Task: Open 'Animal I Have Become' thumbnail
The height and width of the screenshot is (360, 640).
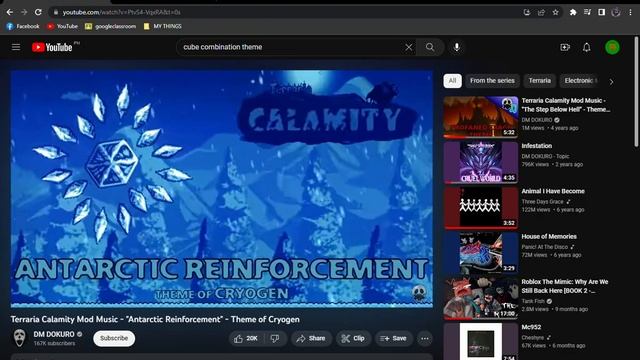Action: point(481,208)
